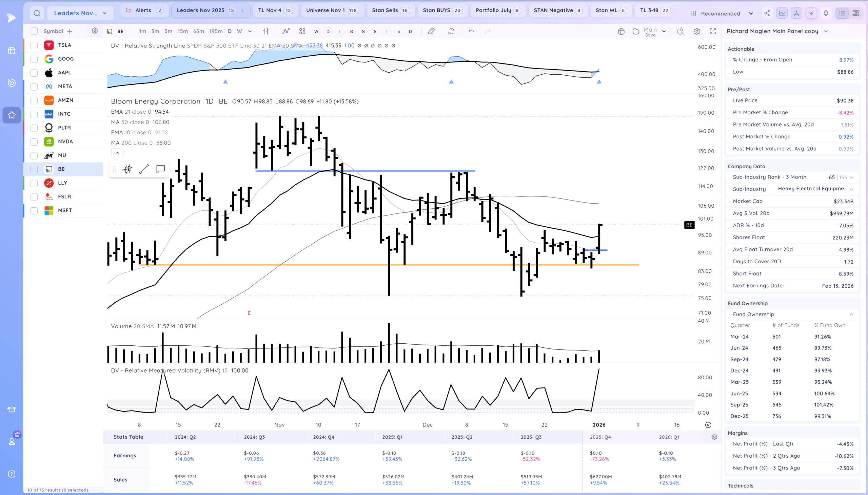Open the Leaders Nov watchlist dropdown
Screen dimensions: 868x495
[80, 13]
